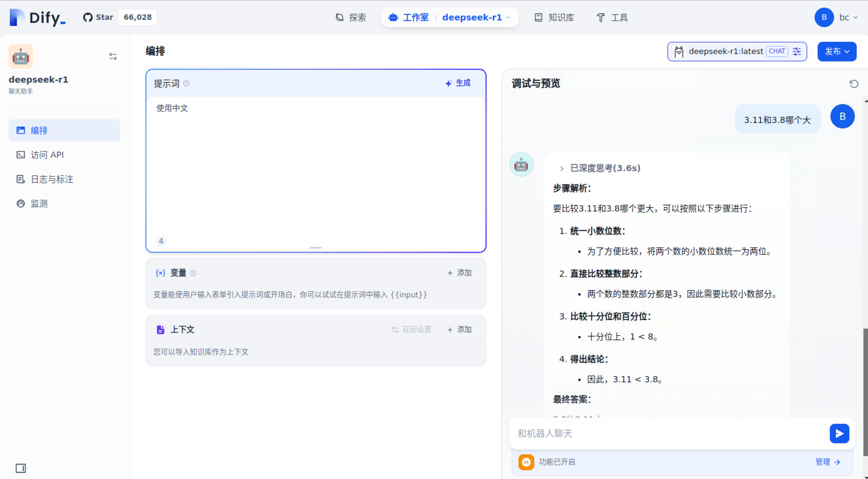868x479 pixels.
Task: Open the 工作室 studio tab
Action: (x=409, y=17)
